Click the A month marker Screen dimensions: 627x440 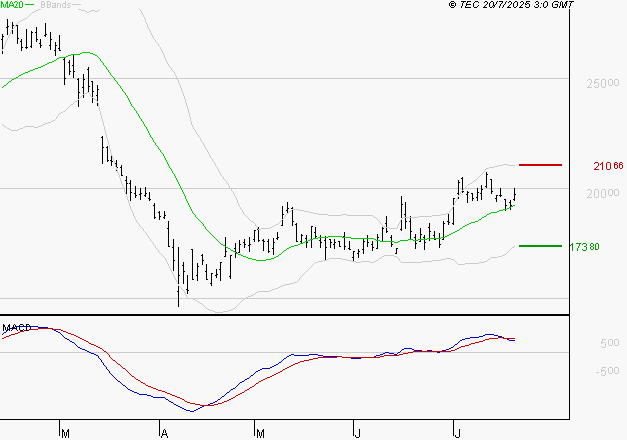coord(164,433)
